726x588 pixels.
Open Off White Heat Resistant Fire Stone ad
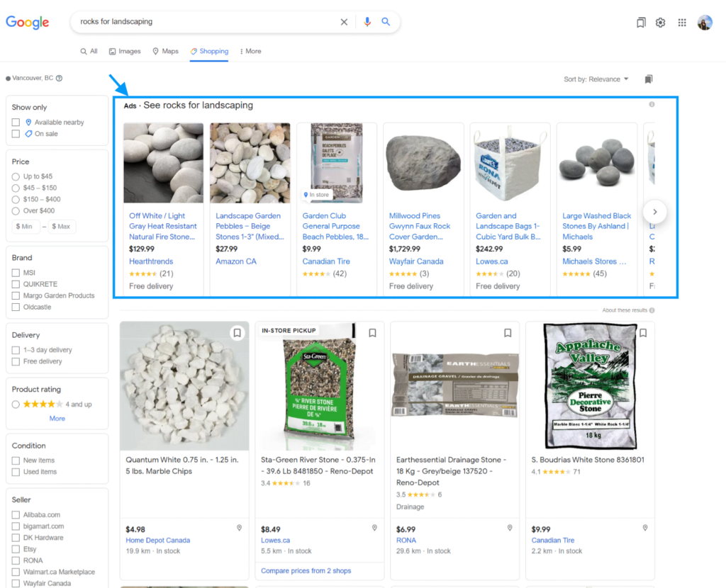pyautogui.click(x=163, y=226)
